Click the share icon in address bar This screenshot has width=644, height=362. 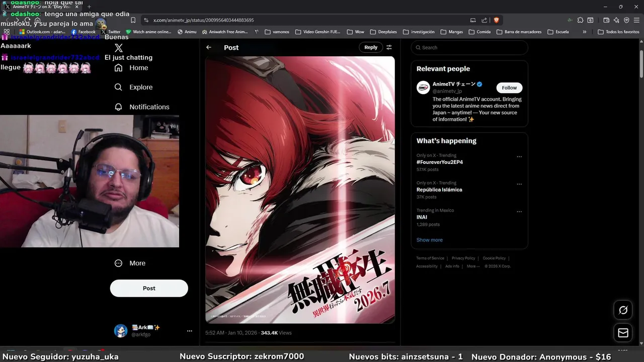click(x=484, y=20)
